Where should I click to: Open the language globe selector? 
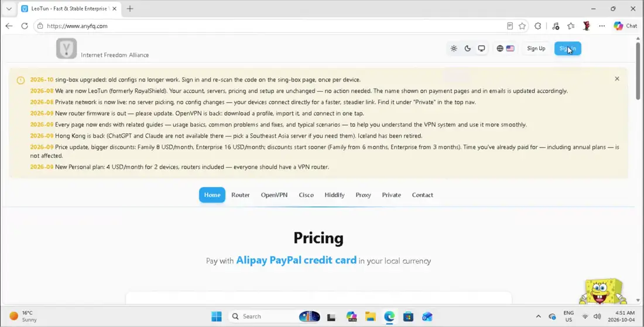(500, 49)
